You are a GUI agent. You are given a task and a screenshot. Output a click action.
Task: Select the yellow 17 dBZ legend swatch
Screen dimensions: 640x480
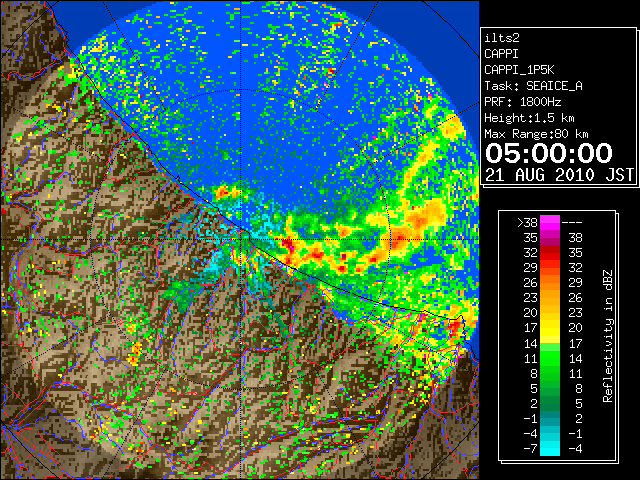pyautogui.click(x=550, y=328)
